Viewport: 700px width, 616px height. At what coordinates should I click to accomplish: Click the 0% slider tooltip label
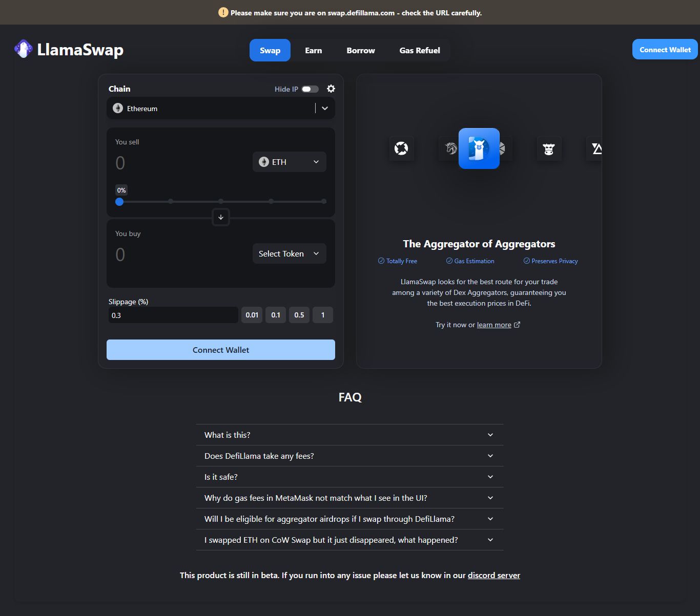pyautogui.click(x=121, y=190)
